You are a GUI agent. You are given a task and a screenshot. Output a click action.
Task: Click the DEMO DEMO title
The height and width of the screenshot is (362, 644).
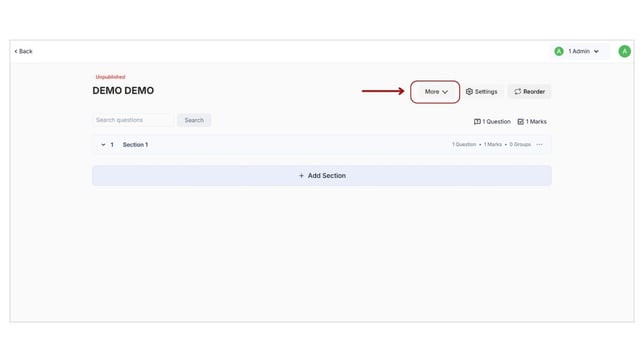click(123, 91)
